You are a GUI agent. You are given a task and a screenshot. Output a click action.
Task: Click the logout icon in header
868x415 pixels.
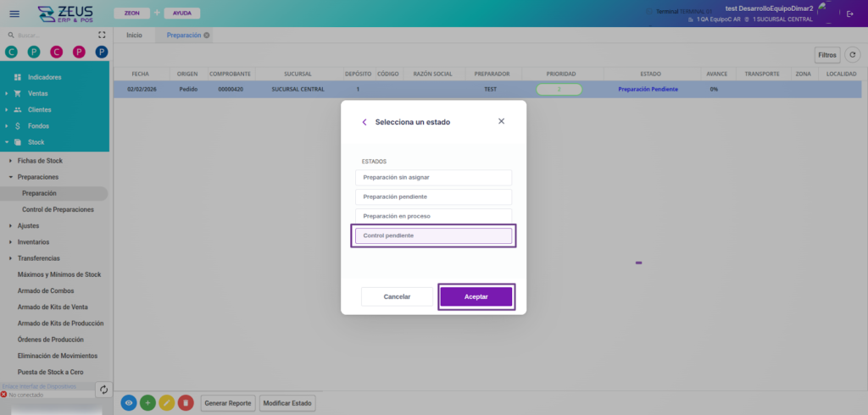(850, 14)
